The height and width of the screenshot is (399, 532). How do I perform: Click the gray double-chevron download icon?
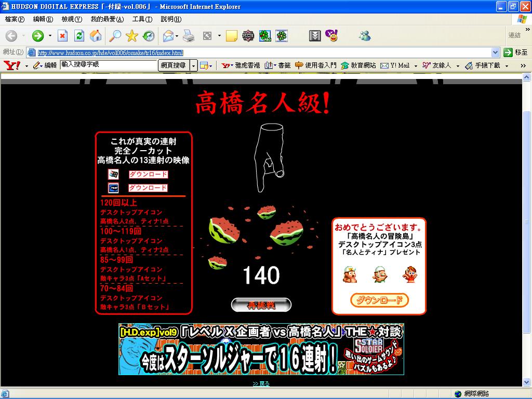click(x=315, y=36)
